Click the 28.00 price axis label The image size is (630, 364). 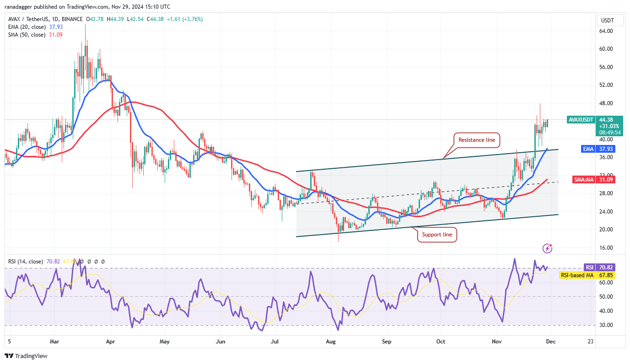tap(606, 193)
